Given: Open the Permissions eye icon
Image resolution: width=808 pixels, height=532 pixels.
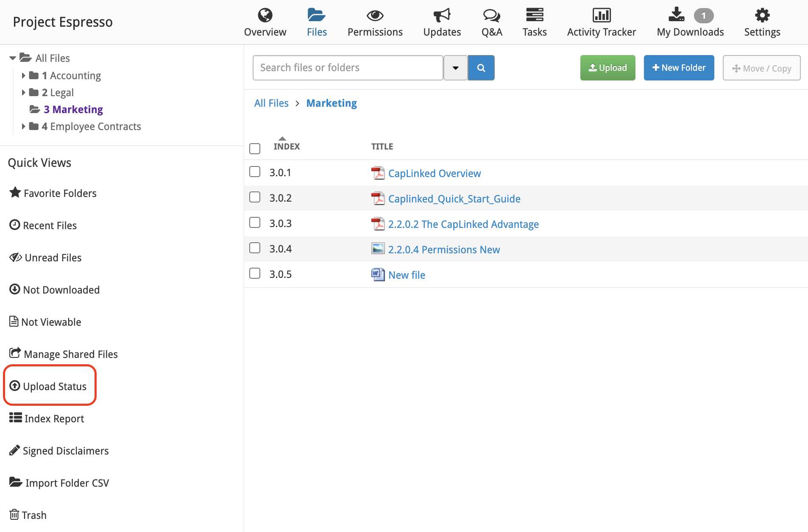Looking at the screenshot, I should pos(375,16).
